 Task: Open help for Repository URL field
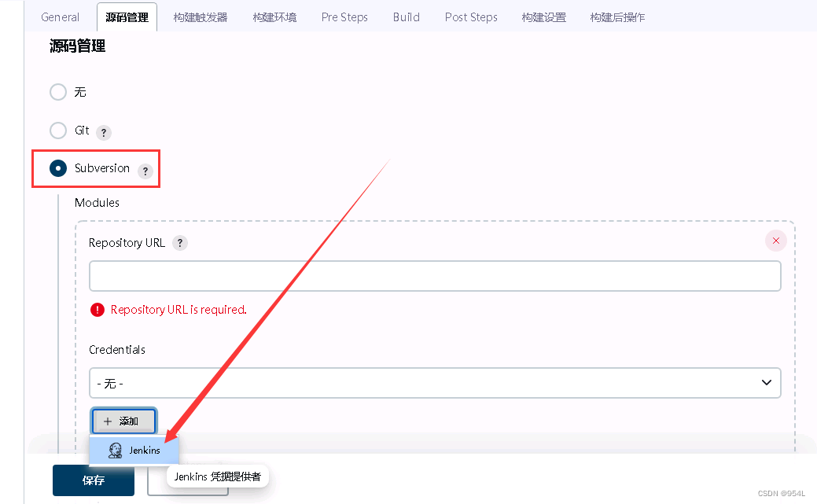tap(180, 243)
